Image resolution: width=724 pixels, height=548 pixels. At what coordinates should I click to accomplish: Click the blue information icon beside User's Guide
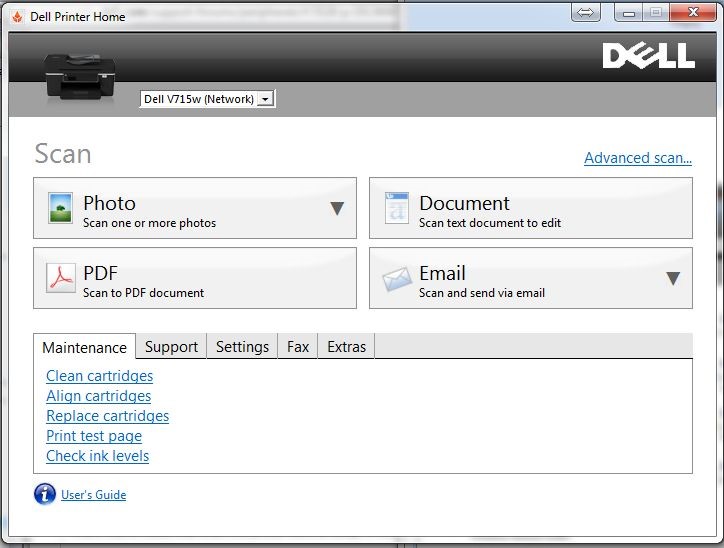coord(45,494)
